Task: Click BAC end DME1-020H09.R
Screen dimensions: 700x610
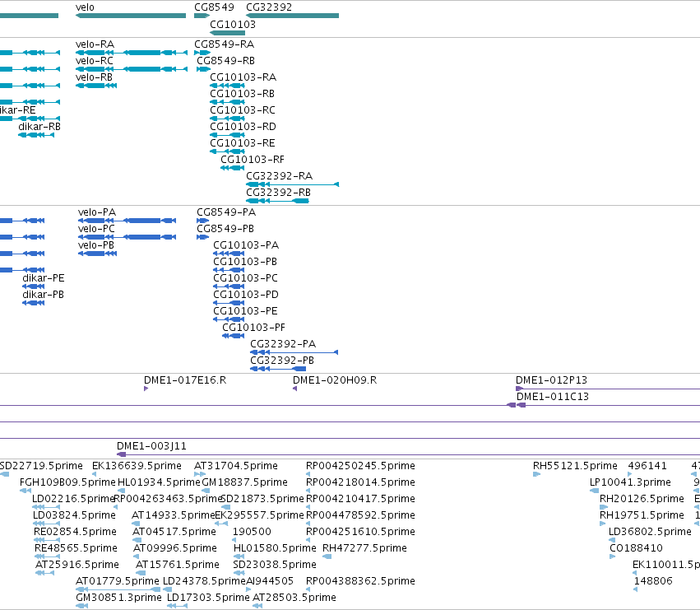Action: click(x=295, y=389)
